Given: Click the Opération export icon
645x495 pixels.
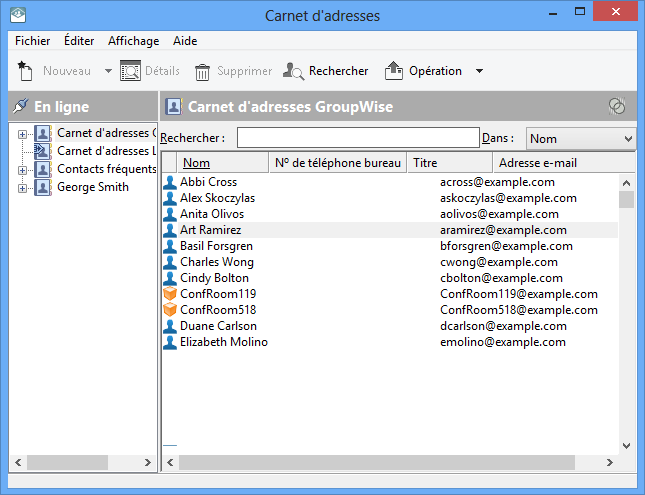Looking at the screenshot, I should click(x=394, y=71).
